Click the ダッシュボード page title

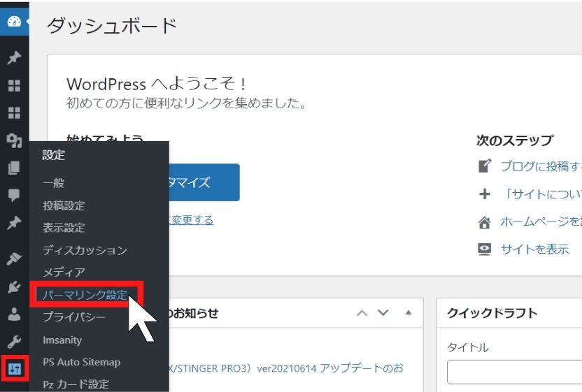112,26
